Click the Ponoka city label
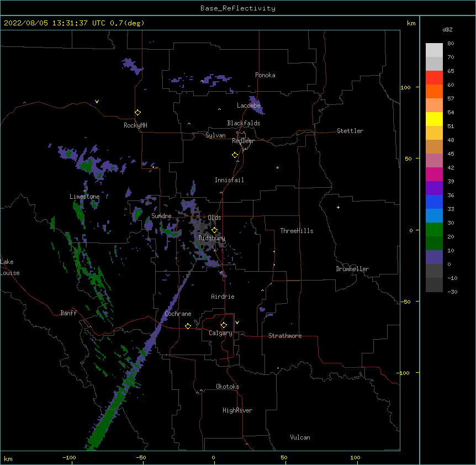476x465 pixels. click(x=265, y=75)
